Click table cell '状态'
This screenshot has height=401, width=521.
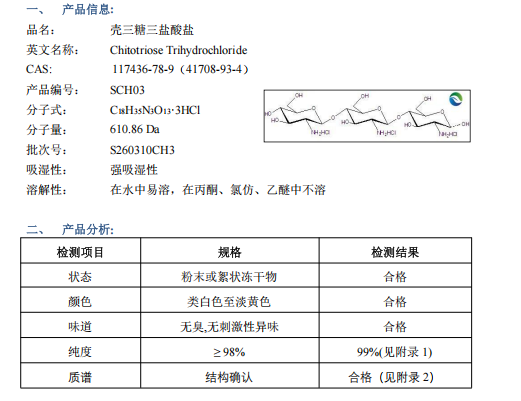point(80,277)
